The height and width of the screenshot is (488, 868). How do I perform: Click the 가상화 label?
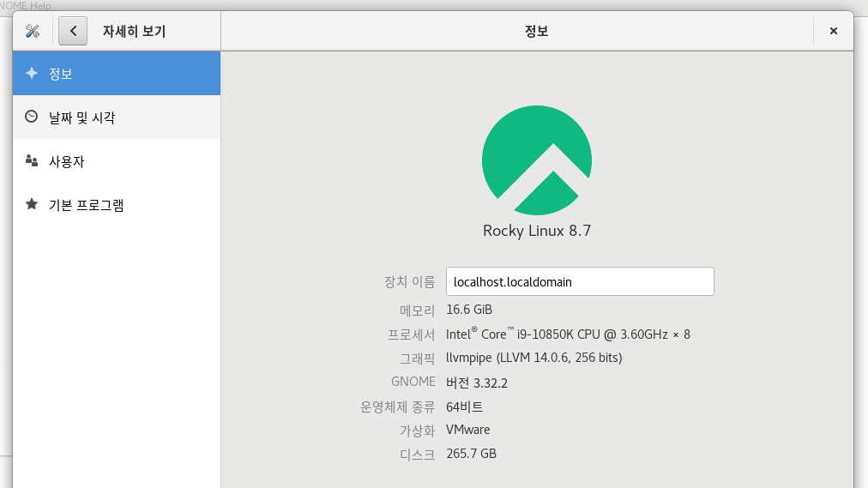tap(418, 431)
